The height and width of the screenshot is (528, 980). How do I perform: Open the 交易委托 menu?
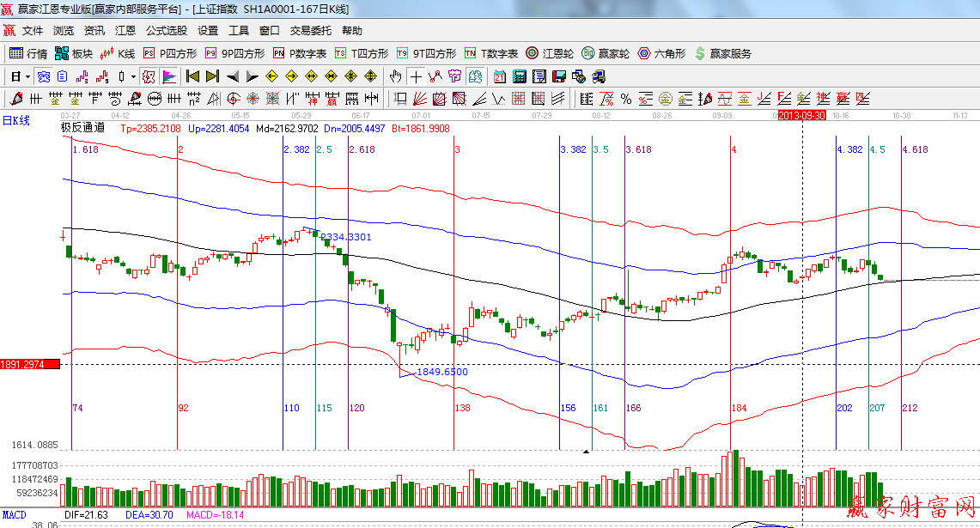pos(310,30)
